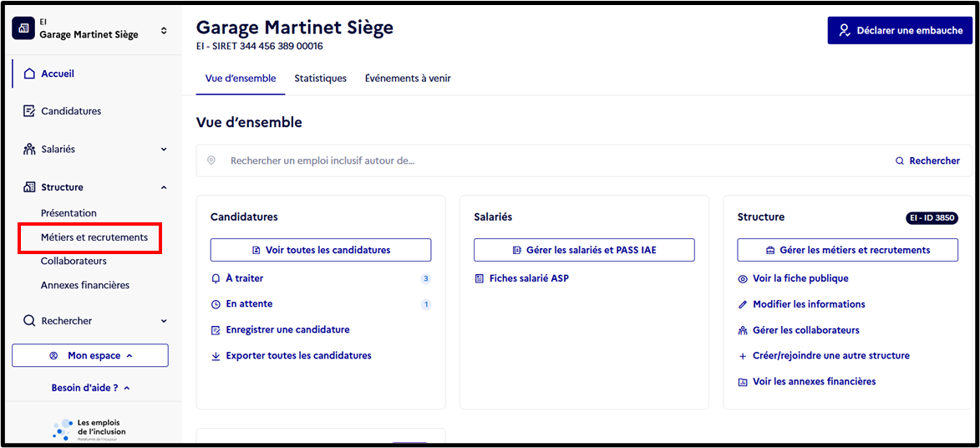Go to Accueil in sidebar
Viewport: 980px width, 448px height.
(58, 74)
